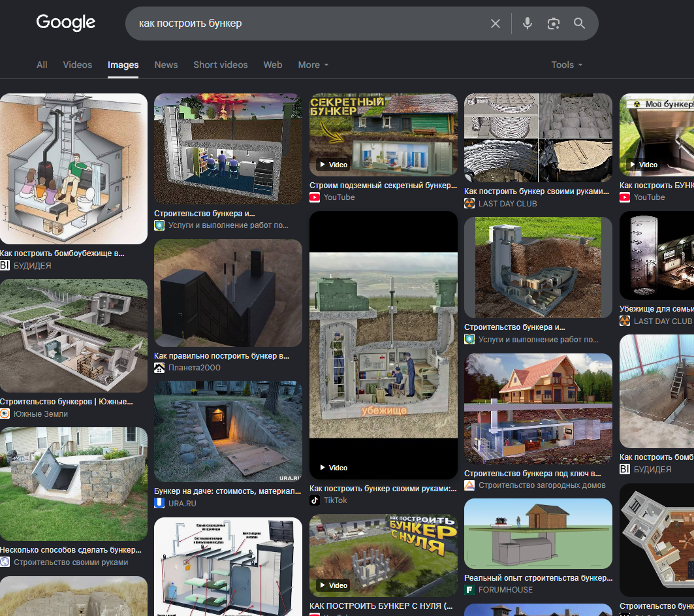Viewport: 694px width, 616px height.
Task: Open 'Строительство бункера под ключ в...' link
Action: coord(533,474)
